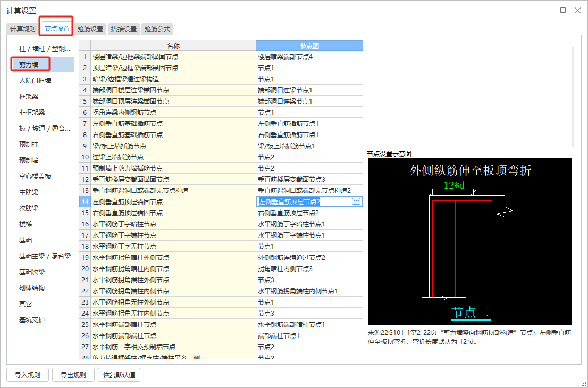The width and height of the screenshot is (588, 388).
Task: Select row 9 梁/板上墙插筋节点
Action: click(x=173, y=146)
